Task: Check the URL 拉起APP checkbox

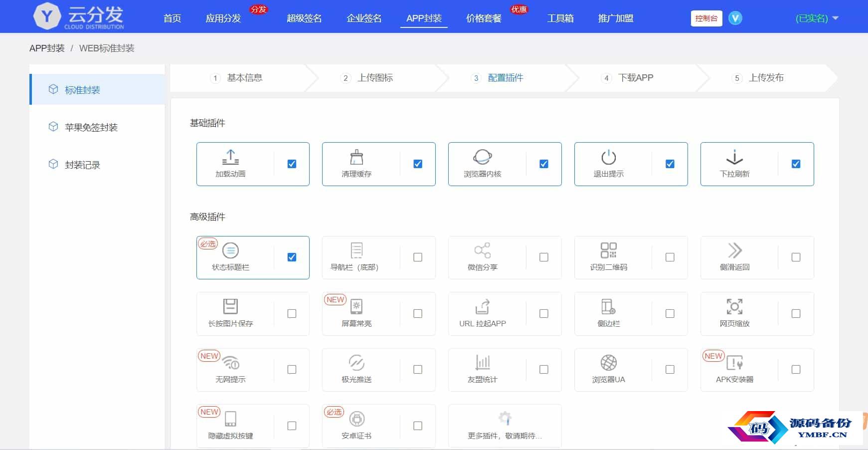Action: (544, 313)
